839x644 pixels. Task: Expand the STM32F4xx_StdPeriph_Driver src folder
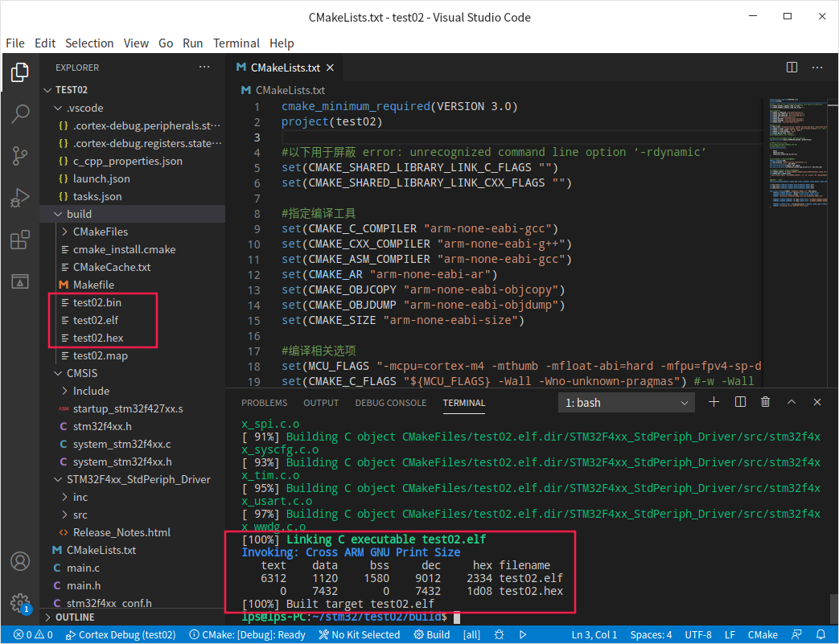coord(80,515)
